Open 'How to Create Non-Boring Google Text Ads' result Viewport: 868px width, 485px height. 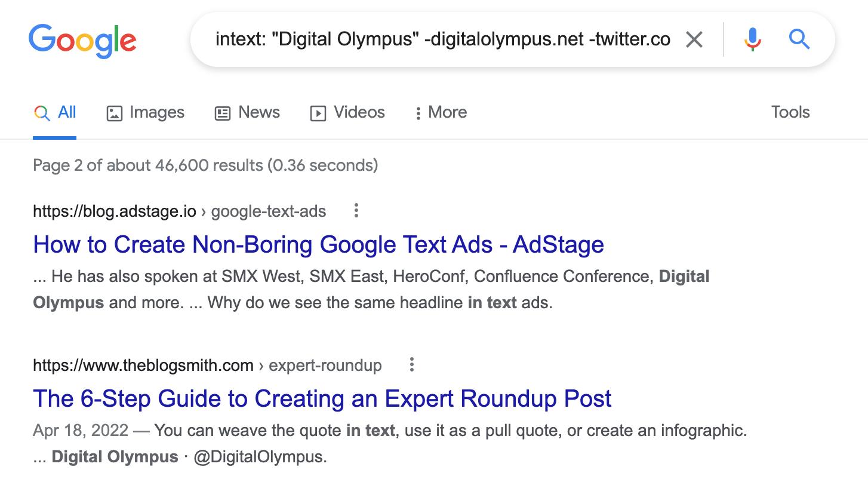pos(318,244)
